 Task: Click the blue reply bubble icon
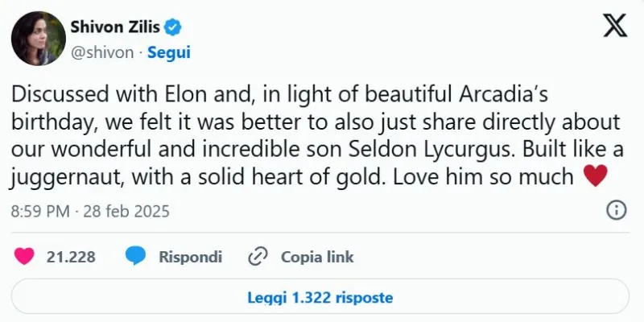point(136,257)
